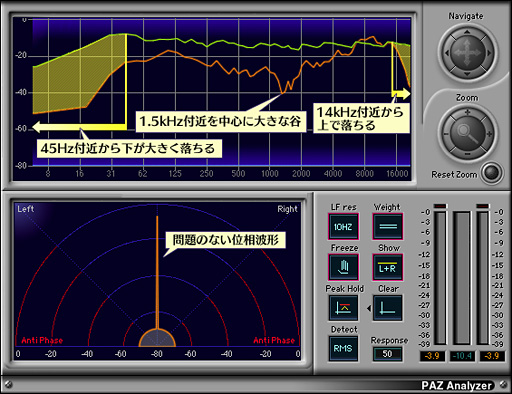Image resolution: width=512 pixels, height=394 pixels.
Task: Click the Navigate left arrow
Action: (447, 53)
